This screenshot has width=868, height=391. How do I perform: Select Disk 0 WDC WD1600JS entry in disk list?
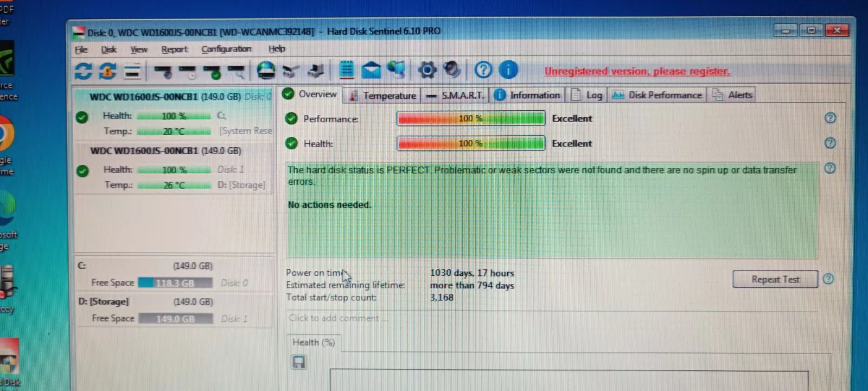[x=174, y=113]
